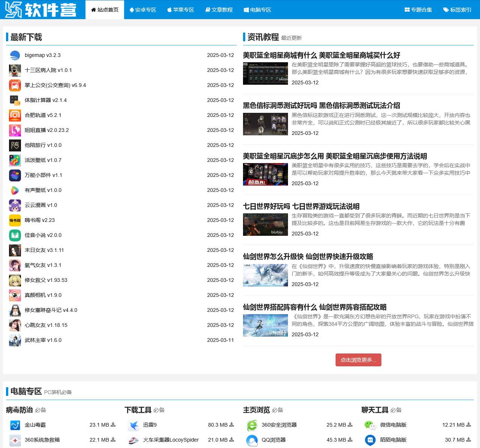This screenshot has height=448, width=480.
Task: Click the 360安全浏览器 browser icon
Action: point(252,425)
